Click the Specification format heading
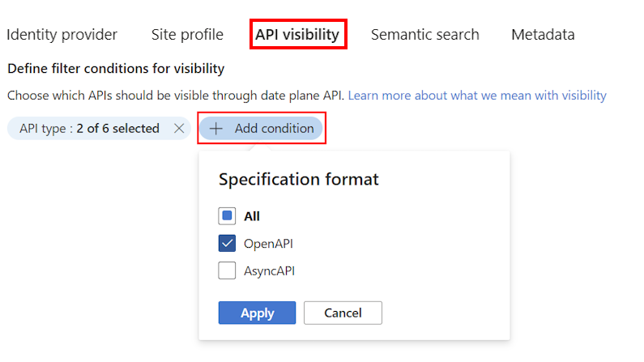 (x=299, y=179)
